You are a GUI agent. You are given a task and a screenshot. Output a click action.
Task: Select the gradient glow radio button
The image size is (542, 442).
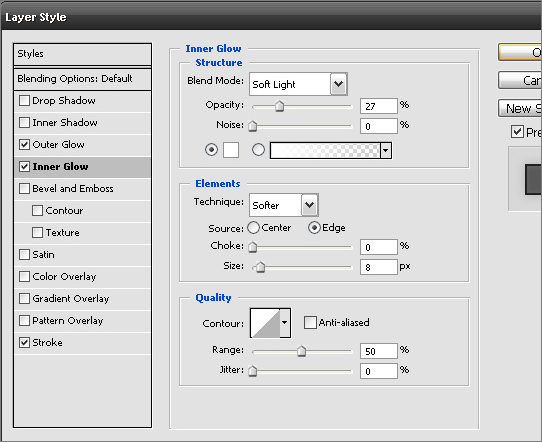259,150
